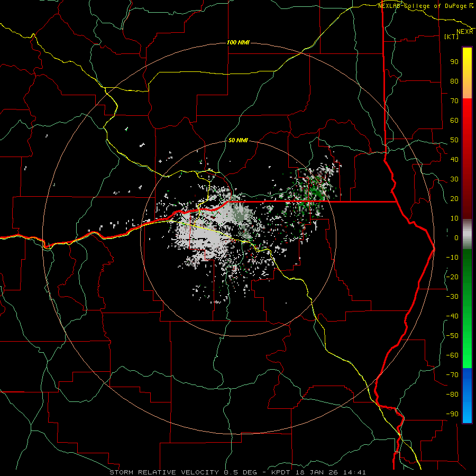The width and height of the screenshot is (476, 476).
Task: Click the "100 NMI" range ring label
Action: tap(238, 42)
